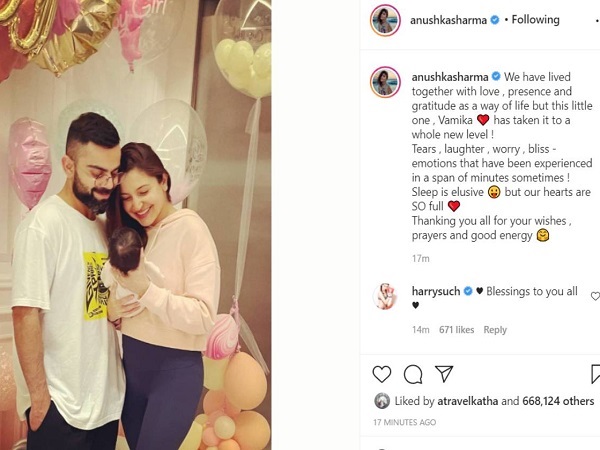Open the post options menu at header edge

(598, 20)
